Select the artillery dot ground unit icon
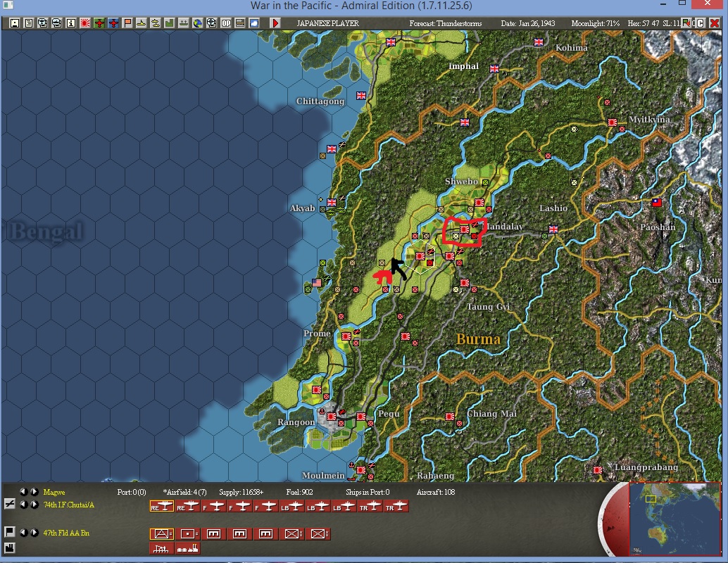Image resolution: width=728 pixels, height=563 pixels. tap(187, 533)
